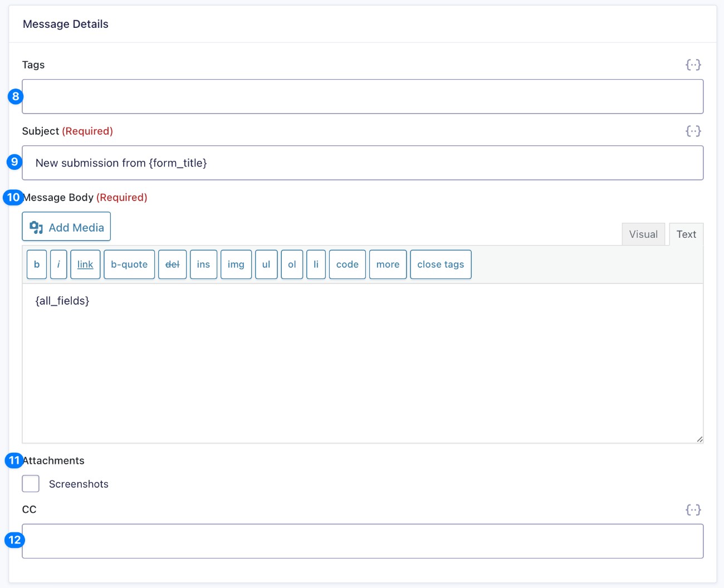Start an unordered list with the ul button
The width and height of the screenshot is (724, 588).
(266, 264)
